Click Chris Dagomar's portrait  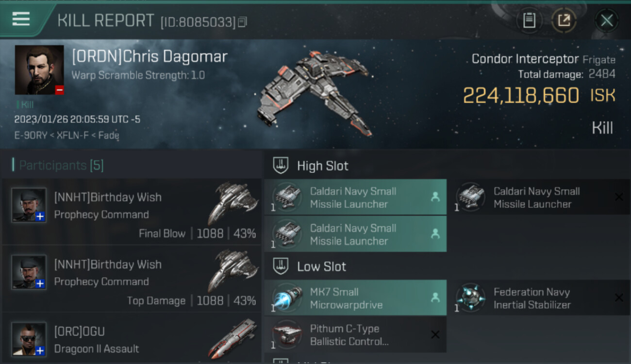(39, 70)
